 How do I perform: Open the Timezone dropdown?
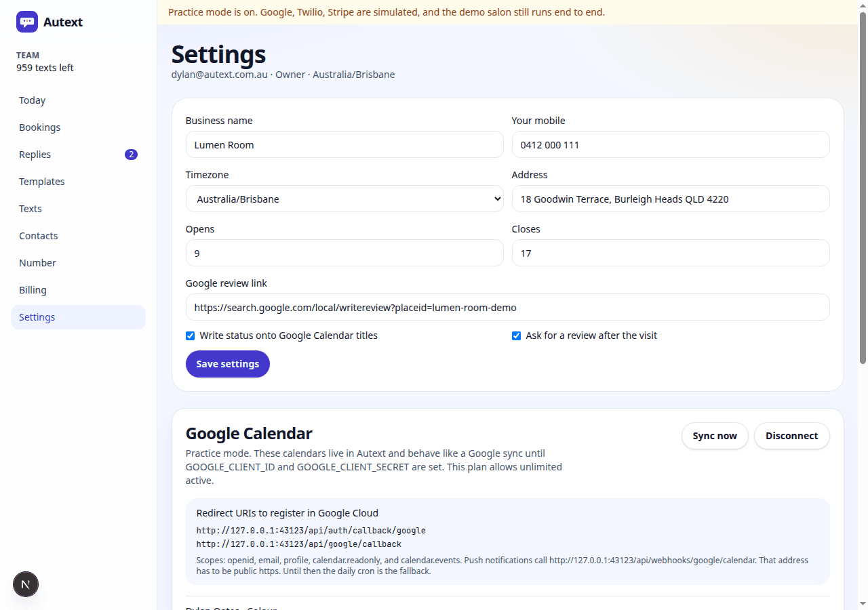(344, 199)
